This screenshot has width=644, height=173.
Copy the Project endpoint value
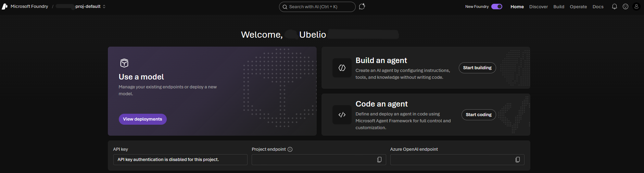click(x=379, y=160)
